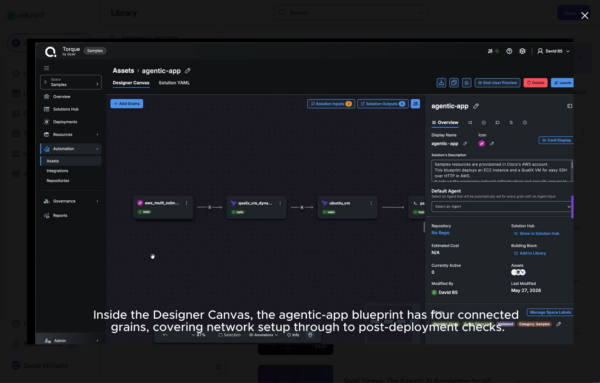Viewport: 600px width, 383px height.
Task: Toggle the hamburger sidebar menu icon
Action: 47,68
